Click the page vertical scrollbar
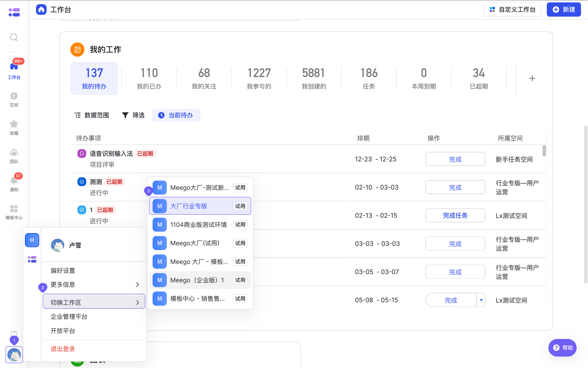The image size is (588, 368). [586, 204]
